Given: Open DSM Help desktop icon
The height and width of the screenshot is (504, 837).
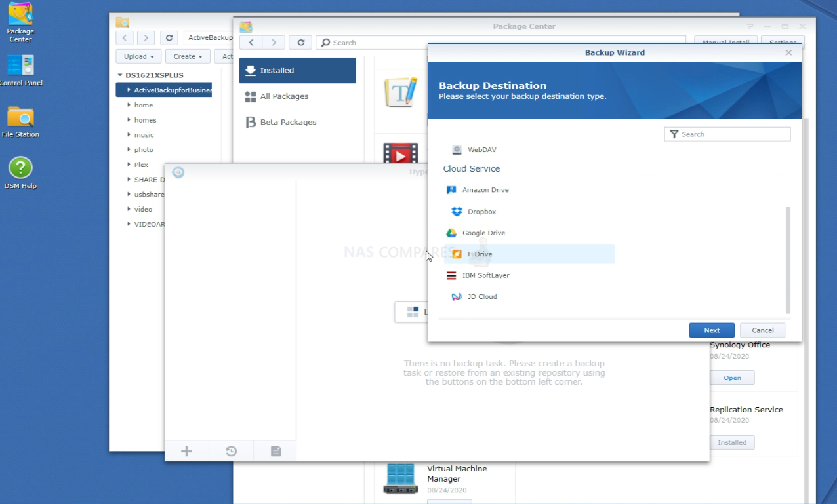Looking at the screenshot, I should [x=20, y=173].
